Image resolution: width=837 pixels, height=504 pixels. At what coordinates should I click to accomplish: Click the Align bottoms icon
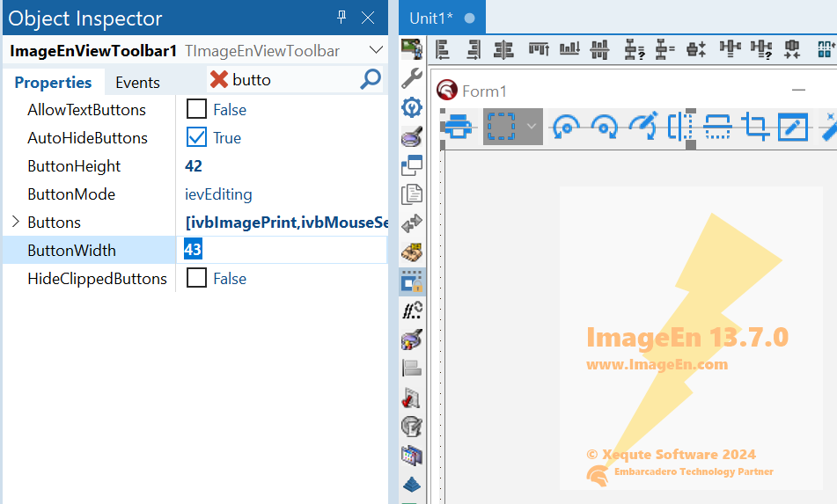point(569,49)
